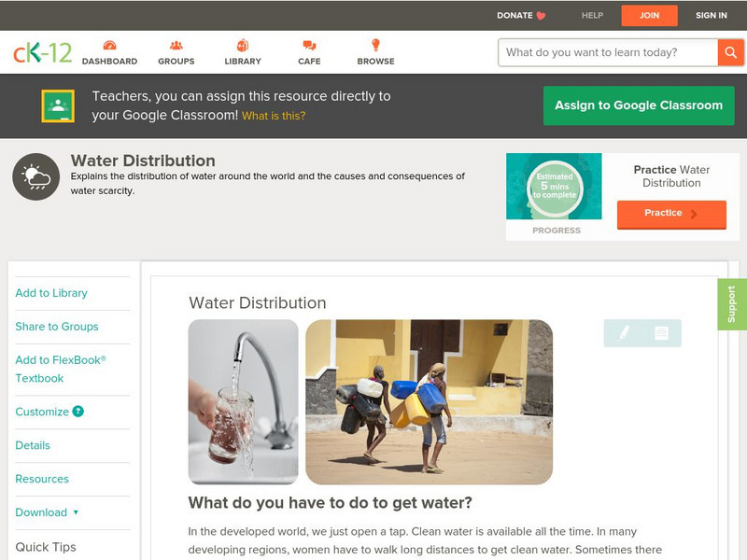
Task: Click the Google Classroom logo icon
Action: coord(58,105)
